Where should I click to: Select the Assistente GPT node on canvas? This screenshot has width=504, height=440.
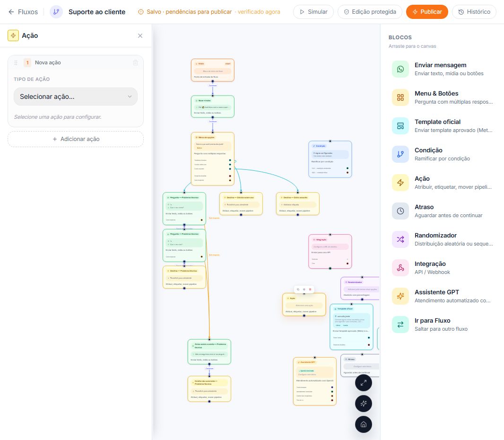pos(315,381)
